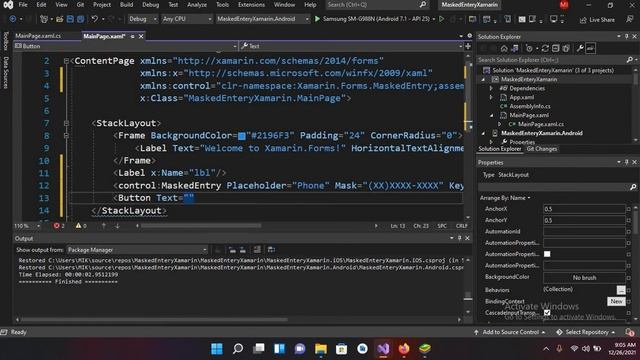Open MaskedEnteryXamarin.Android startup project dropdown
The height and width of the screenshot is (360, 640).
click(262, 19)
